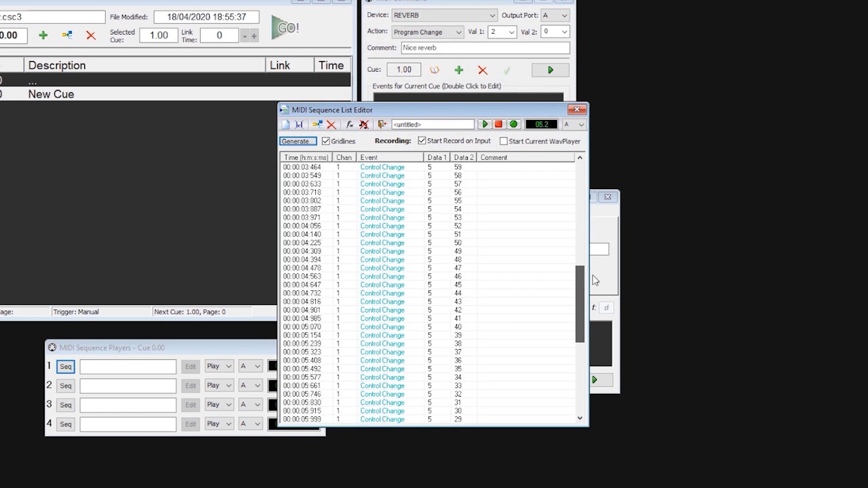Click the red X delete icon in the cue list window
Viewport: 868px width, 488px height.
click(x=91, y=35)
